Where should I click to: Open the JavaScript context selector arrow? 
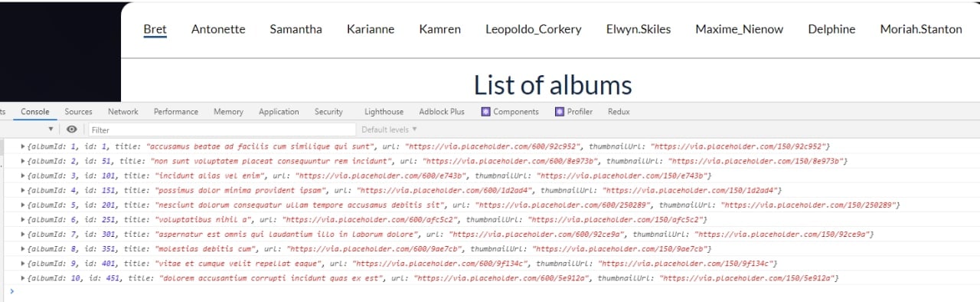51,130
